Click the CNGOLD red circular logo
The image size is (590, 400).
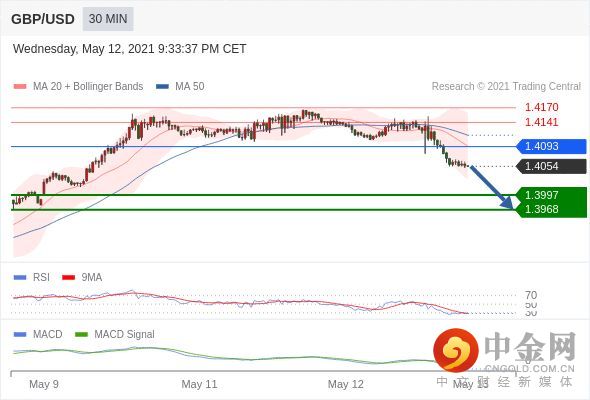[x=456, y=350]
